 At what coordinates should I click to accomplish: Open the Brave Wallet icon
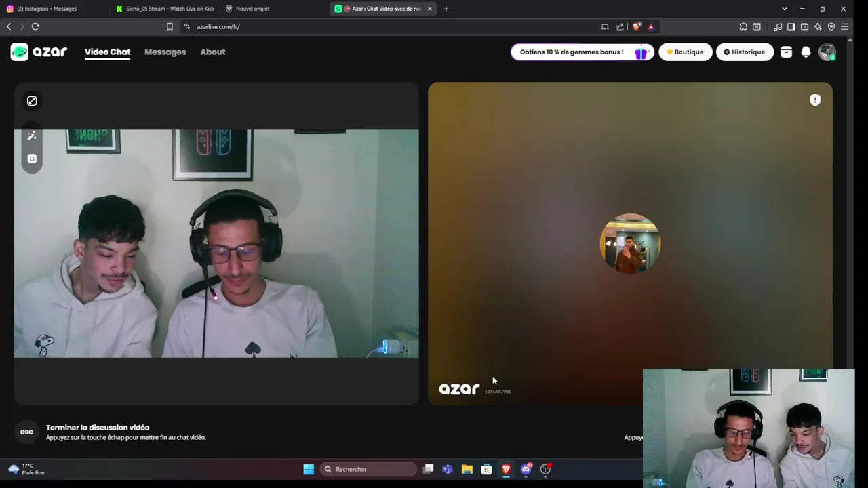(804, 26)
